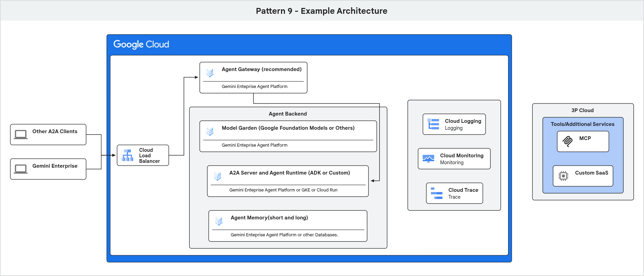Select the '3P Cloud' heading
Image resolution: width=644 pixels, height=276 pixels.
pyautogui.click(x=583, y=110)
